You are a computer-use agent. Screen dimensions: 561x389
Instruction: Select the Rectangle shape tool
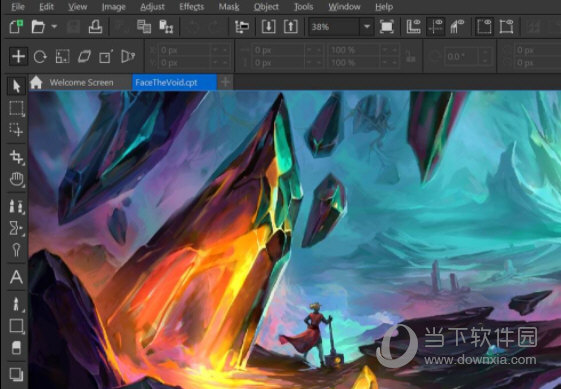tap(16, 326)
